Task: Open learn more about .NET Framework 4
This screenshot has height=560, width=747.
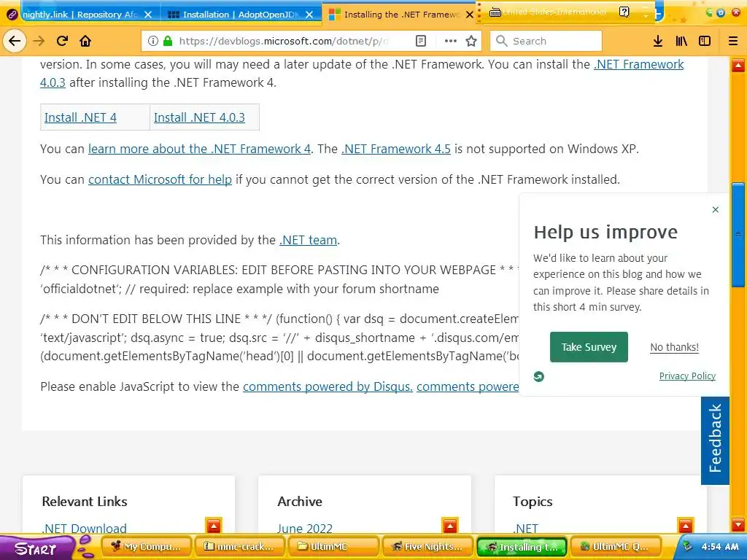Action: click(199, 149)
